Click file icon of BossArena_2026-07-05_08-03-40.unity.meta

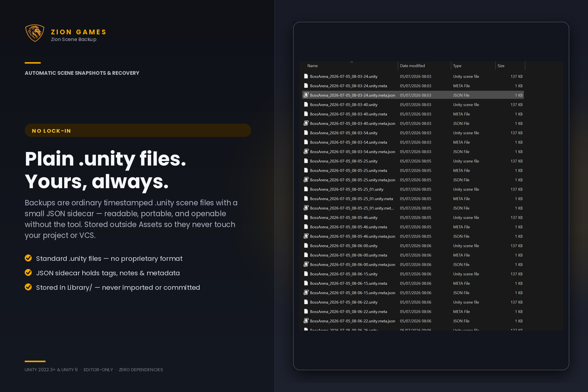click(306, 114)
